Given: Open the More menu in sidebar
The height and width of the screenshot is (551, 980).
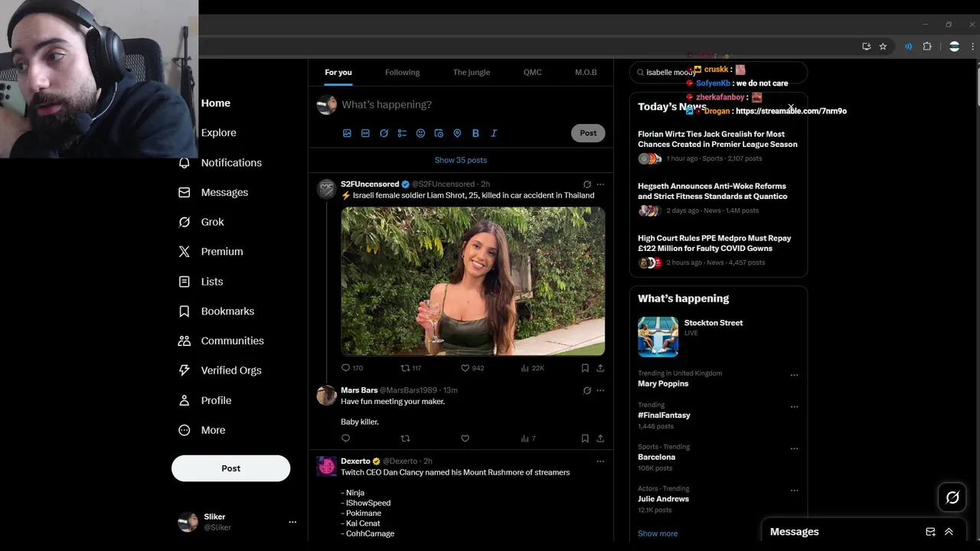Looking at the screenshot, I should [201, 430].
